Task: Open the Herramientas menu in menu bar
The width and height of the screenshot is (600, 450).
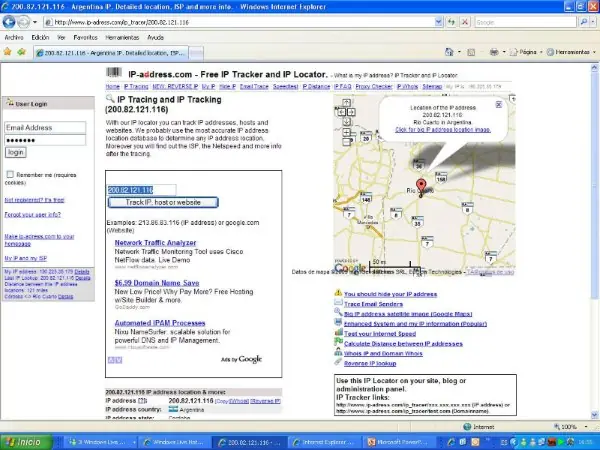Action: (122, 38)
